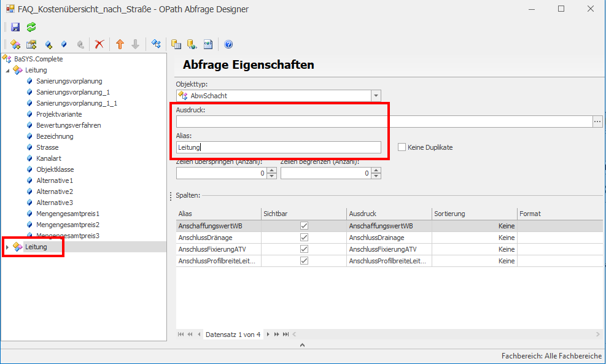Image resolution: width=606 pixels, height=364 pixels.
Task: Open the Objekttyp dropdown showing AbwSchacht
Action: click(x=376, y=96)
